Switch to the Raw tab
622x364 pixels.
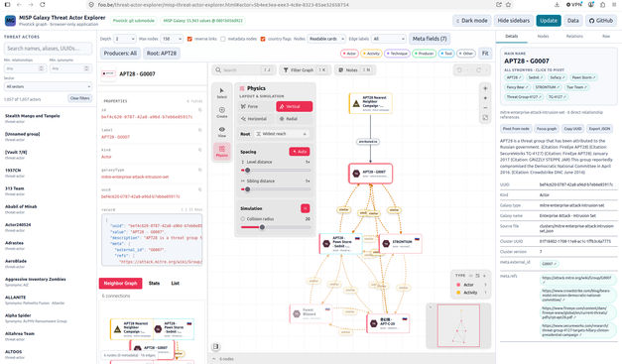(x=606, y=36)
